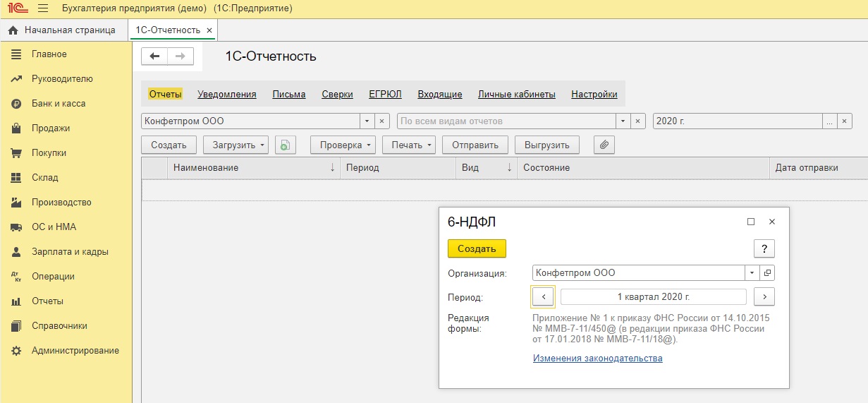Viewport: 868px width, 403px height.
Task: Sort by the Период column header
Action: pyautogui.click(x=398, y=168)
